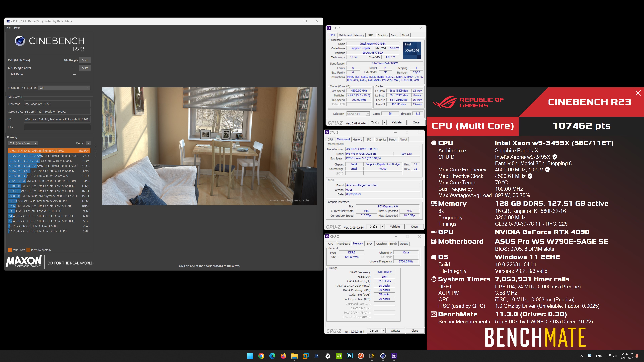
Task: Switch to SPD tab in the top CPU-Z window
Action: coord(371,35)
